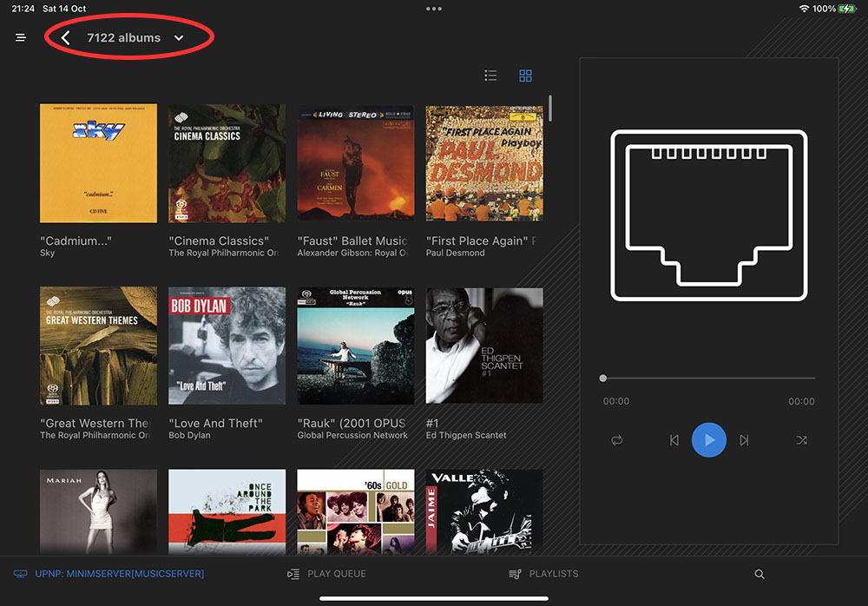Tap the battery status indicator
This screenshot has height=606, width=868.
(x=847, y=9)
